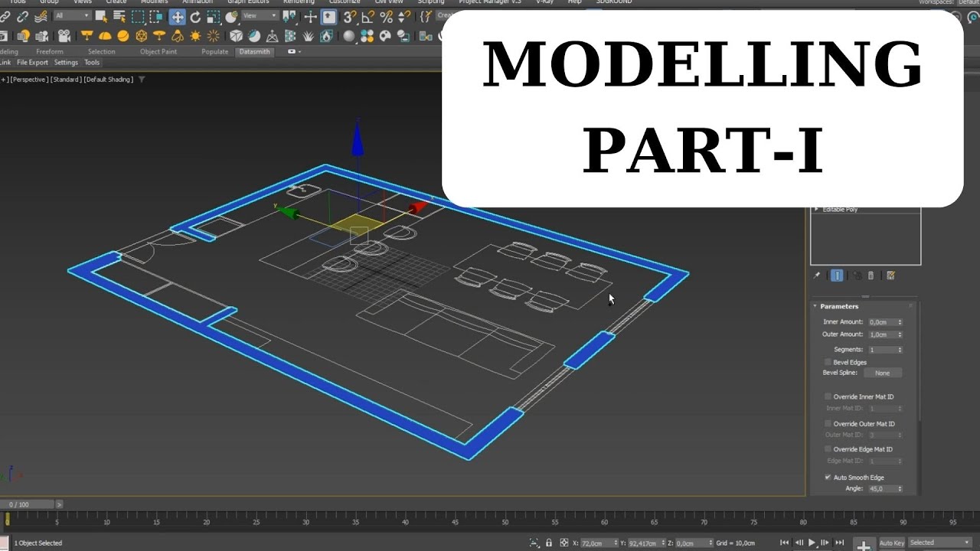The height and width of the screenshot is (551, 980).
Task: Click the Select Object arrow tool
Action: pyautogui.click(x=101, y=16)
